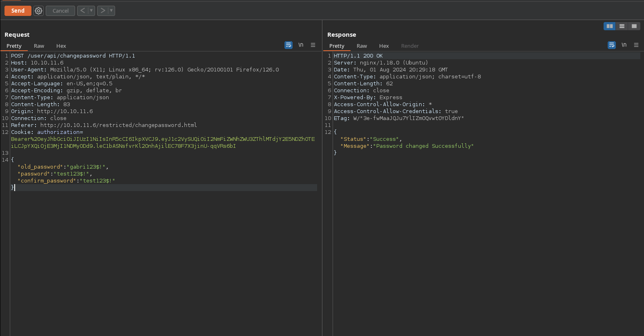
Task: Click the orange Send button
Action: (18, 11)
